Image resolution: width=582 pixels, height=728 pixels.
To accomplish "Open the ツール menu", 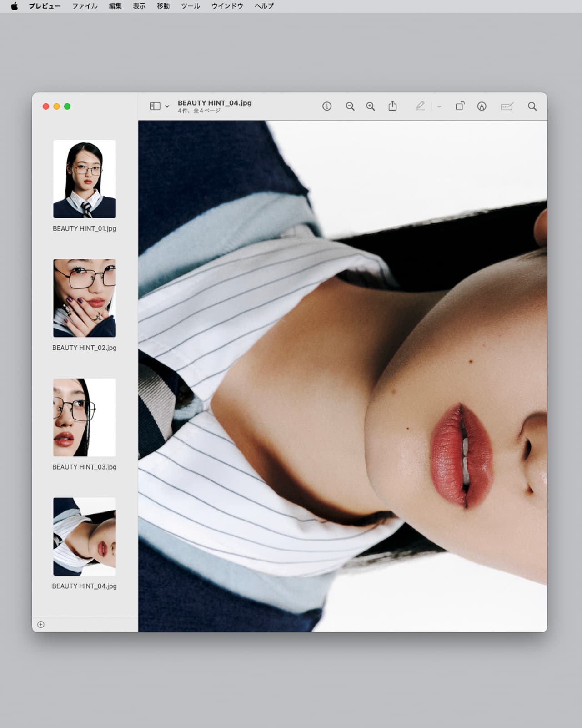I will [191, 6].
